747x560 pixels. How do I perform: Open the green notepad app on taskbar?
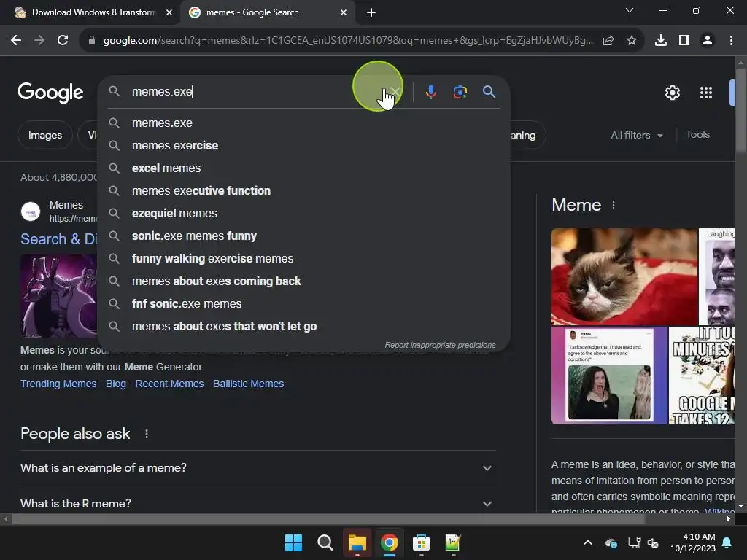click(x=453, y=542)
